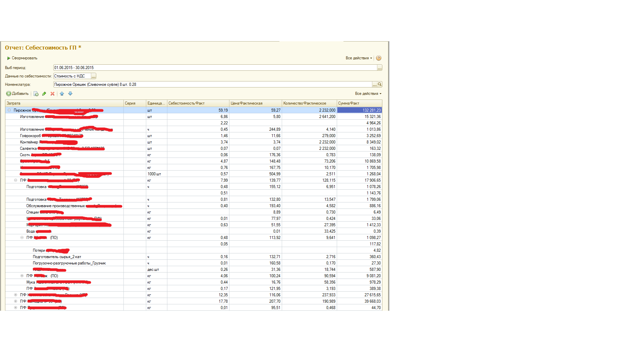Open period picker ellipsis button

tap(380, 68)
